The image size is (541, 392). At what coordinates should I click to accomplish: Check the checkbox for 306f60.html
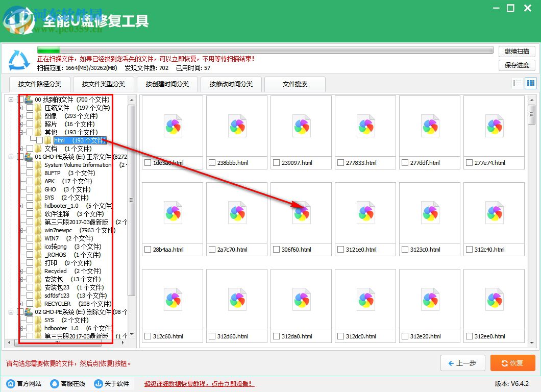point(277,250)
